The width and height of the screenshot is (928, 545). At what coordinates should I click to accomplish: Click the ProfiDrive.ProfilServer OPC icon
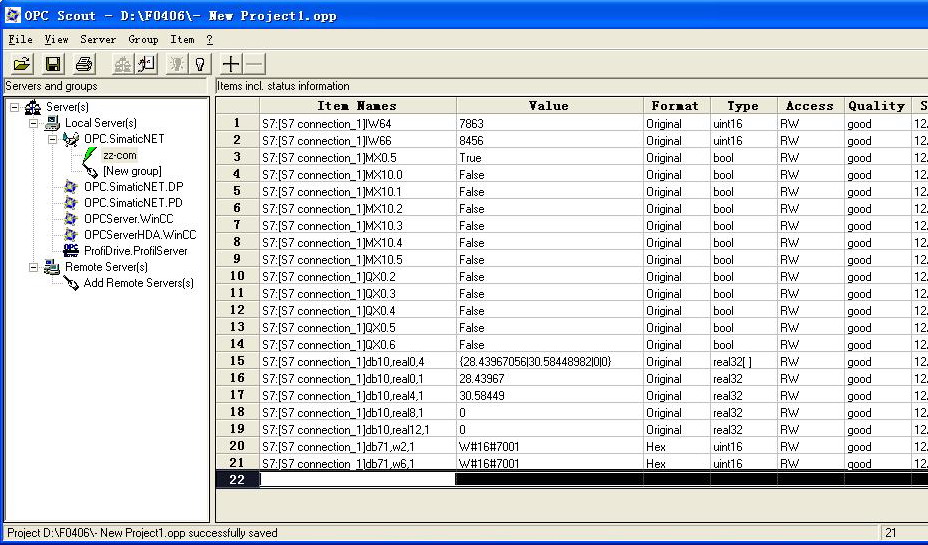click(x=71, y=250)
